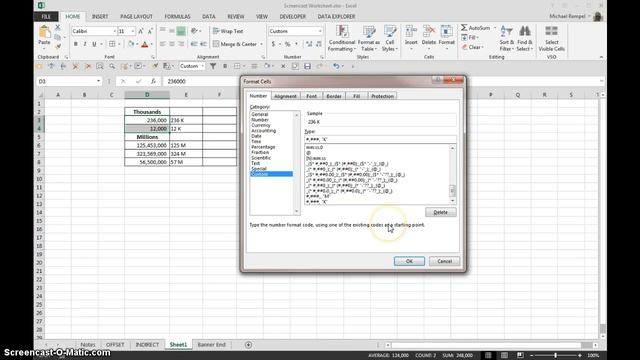Select Percentage in the Category list
Viewport: 640px width, 360px height.
click(x=263, y=147)
